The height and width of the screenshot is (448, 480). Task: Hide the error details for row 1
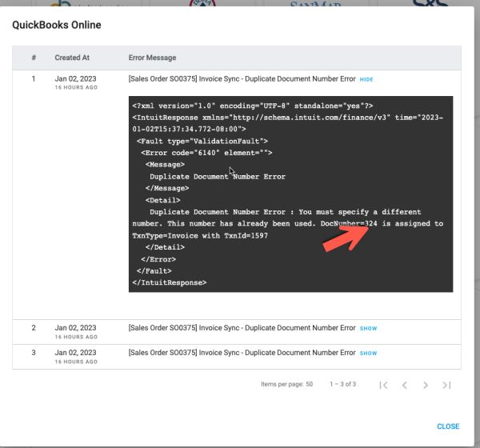[x=366, y=79]
